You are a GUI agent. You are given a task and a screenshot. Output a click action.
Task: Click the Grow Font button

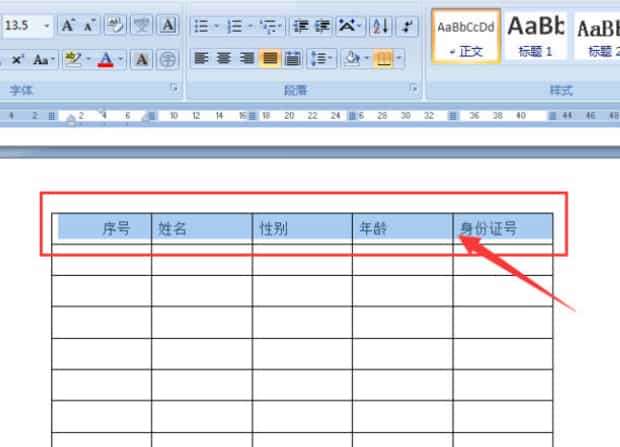67,25
